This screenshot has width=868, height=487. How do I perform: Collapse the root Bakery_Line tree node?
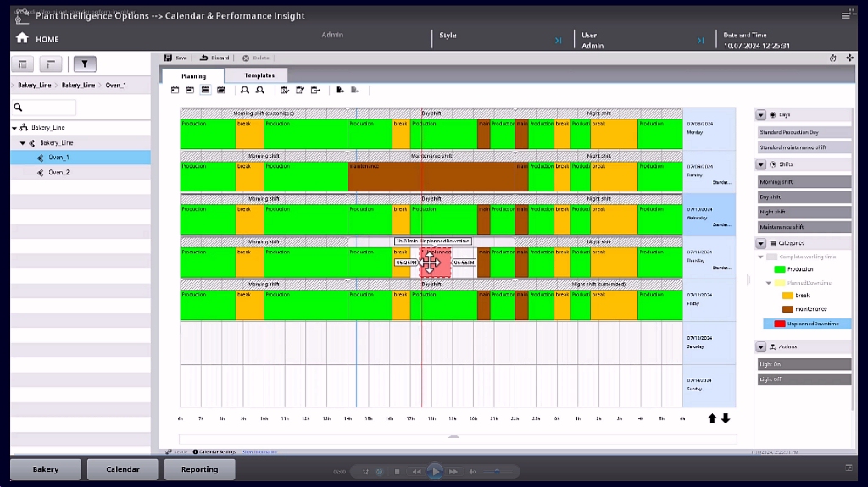[x=14, y=128]
